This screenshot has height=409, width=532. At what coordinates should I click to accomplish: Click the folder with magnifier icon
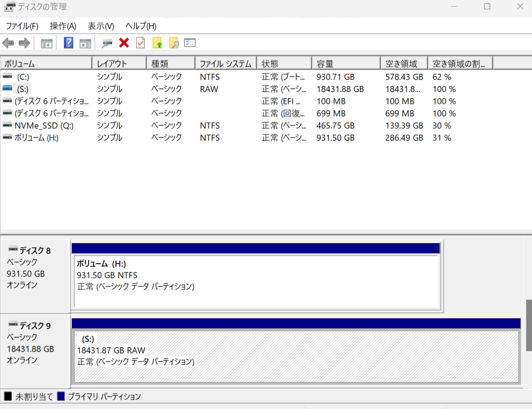pos(174,43)
